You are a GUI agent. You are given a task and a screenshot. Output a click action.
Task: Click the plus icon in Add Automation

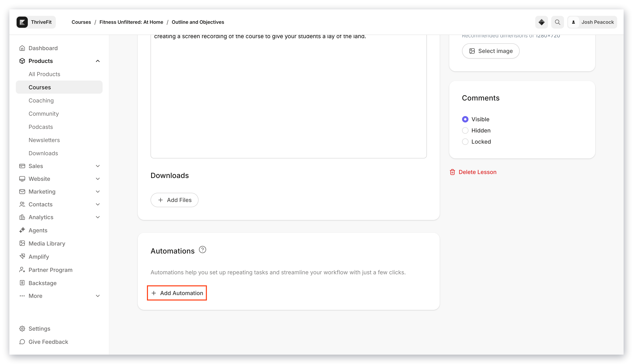(154, 293)
